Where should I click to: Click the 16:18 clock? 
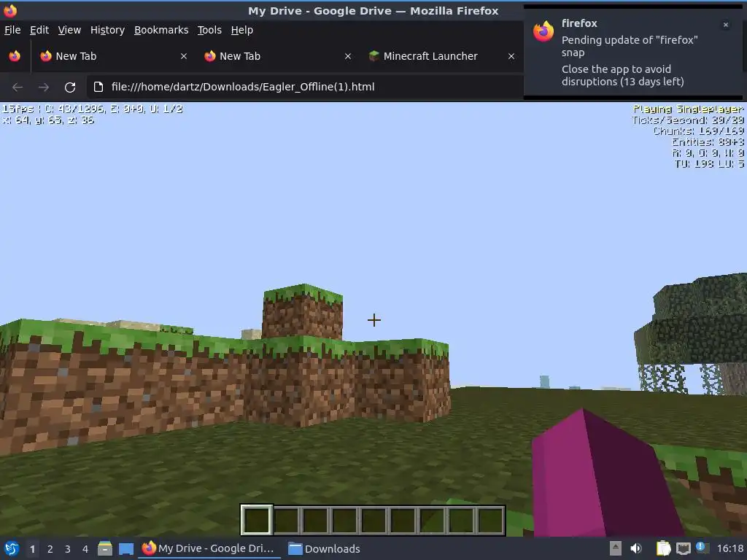(730, 548)
